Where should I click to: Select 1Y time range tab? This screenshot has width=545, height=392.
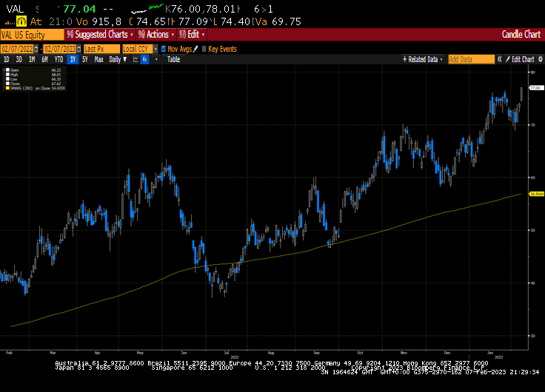tap(73, 59)
